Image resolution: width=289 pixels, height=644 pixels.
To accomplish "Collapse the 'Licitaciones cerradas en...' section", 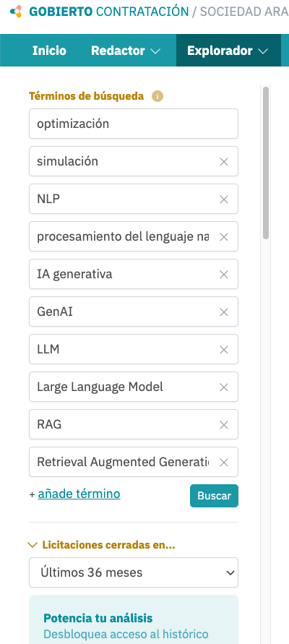I will (x=101, y=546).
